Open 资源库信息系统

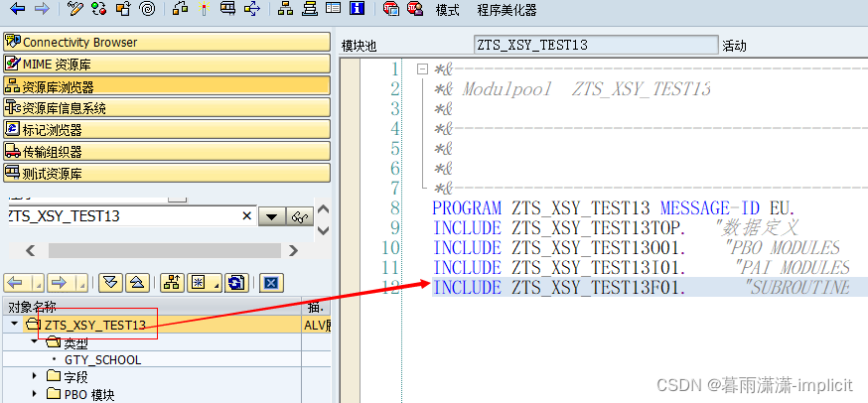pyautogui.click(x=167, y=107)
